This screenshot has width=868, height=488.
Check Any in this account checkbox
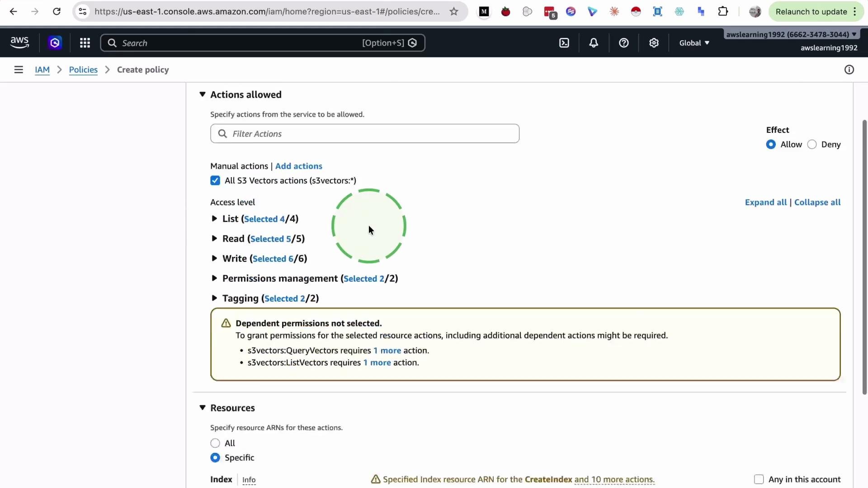[759, 479]
